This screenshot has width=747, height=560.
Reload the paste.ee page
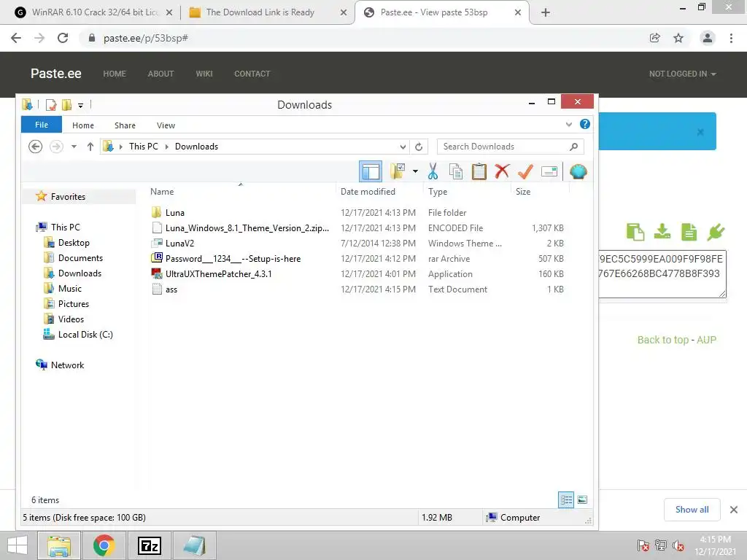coord(63,38)
